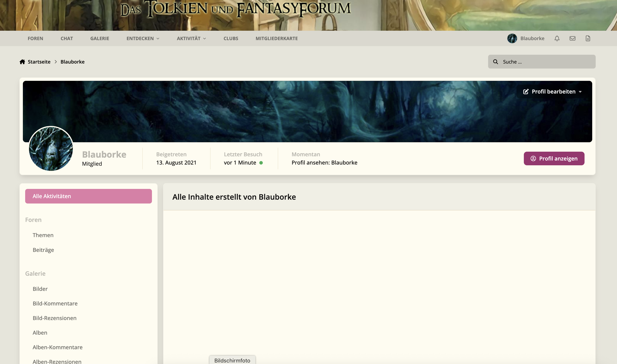Show Beiträge in the sidebar
Viewport: 617px width, 364px height.
(43, 250)
